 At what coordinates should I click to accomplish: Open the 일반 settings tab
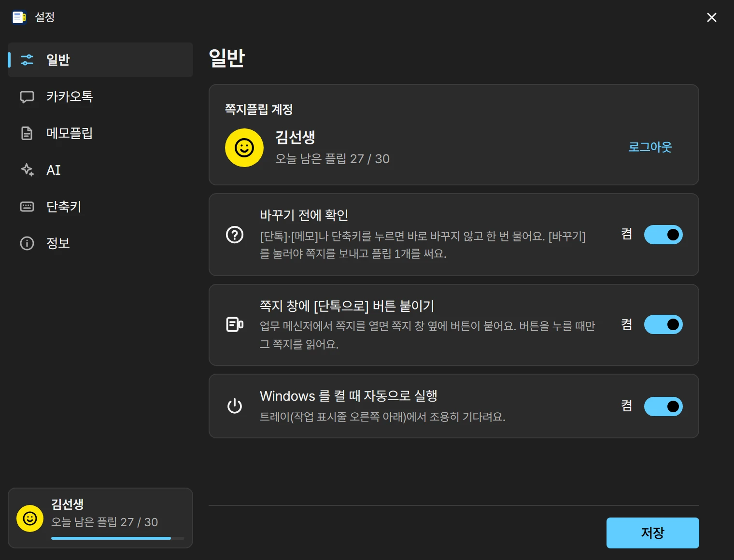point(100,60)
